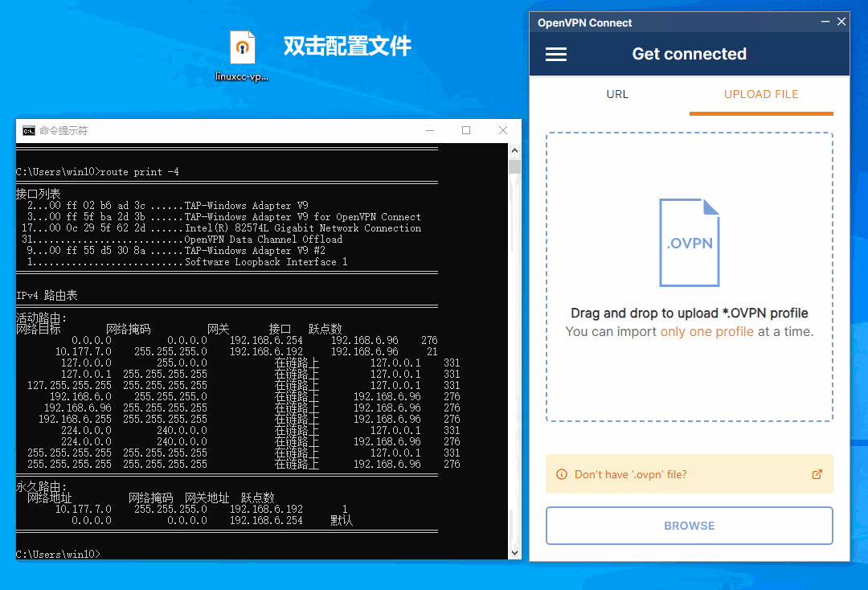Click the "命令提示符" window title text

(x=63, y=130)
